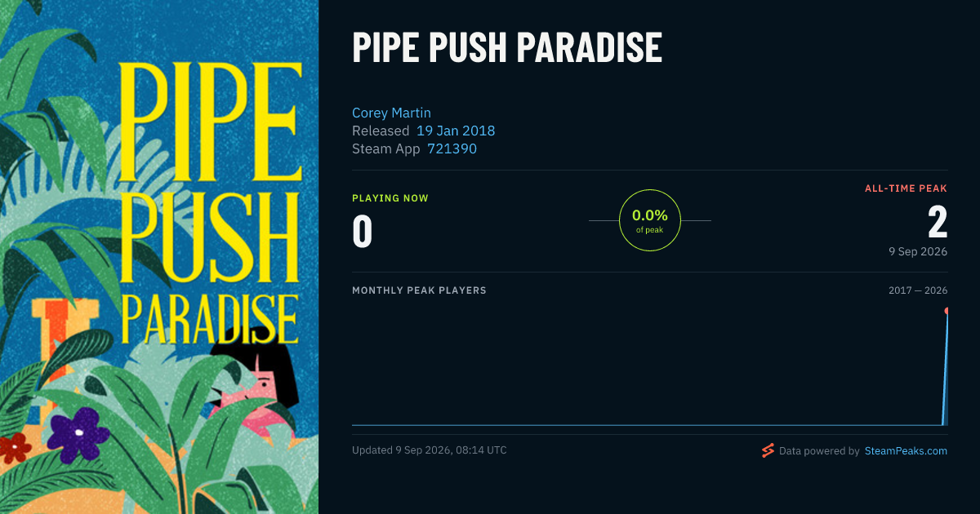Screen dimensions: 980x514
Task: Click the Pipe Push Paradise title heading
Action: pos(507,48)
